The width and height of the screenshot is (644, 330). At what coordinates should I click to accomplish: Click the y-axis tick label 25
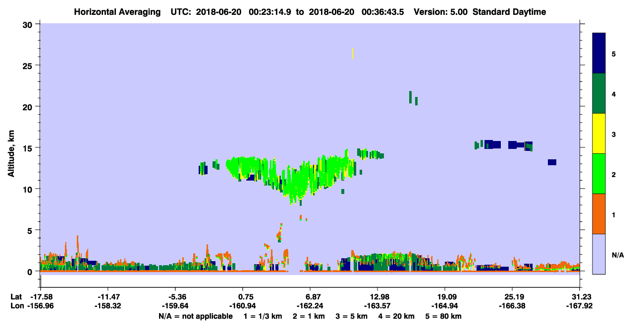(x=28, y=65)
